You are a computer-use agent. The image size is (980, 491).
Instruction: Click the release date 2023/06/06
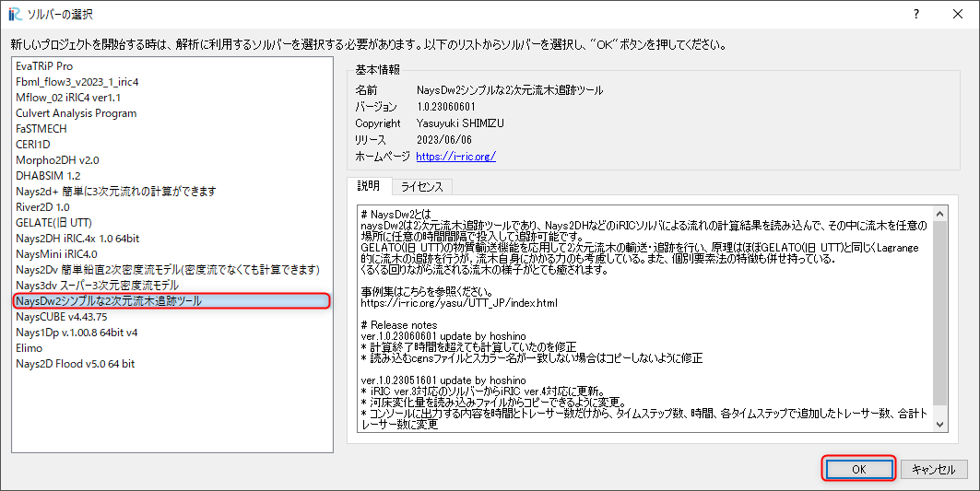click(x=444, y=140)
